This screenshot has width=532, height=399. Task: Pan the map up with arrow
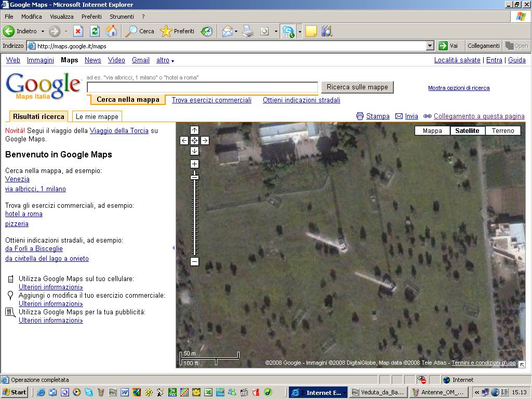coord(194,130)
